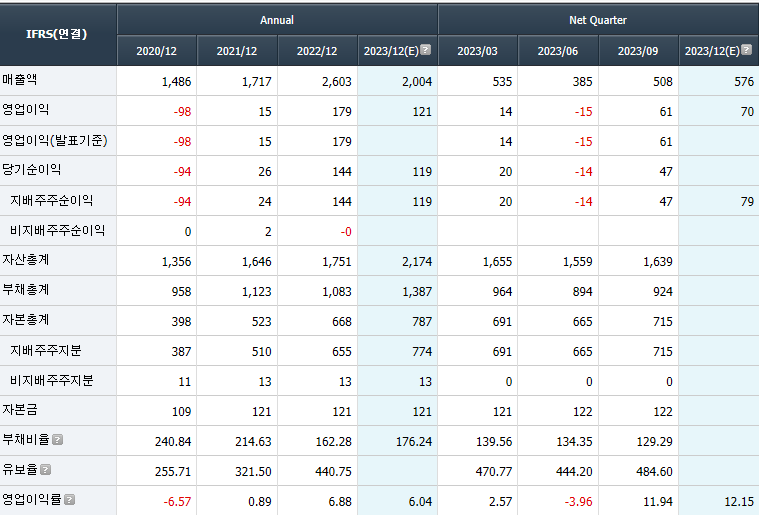Screen dimensions: 762x515
Task: Click the quarterly 매출액 value 385
Action: (582, 82)
